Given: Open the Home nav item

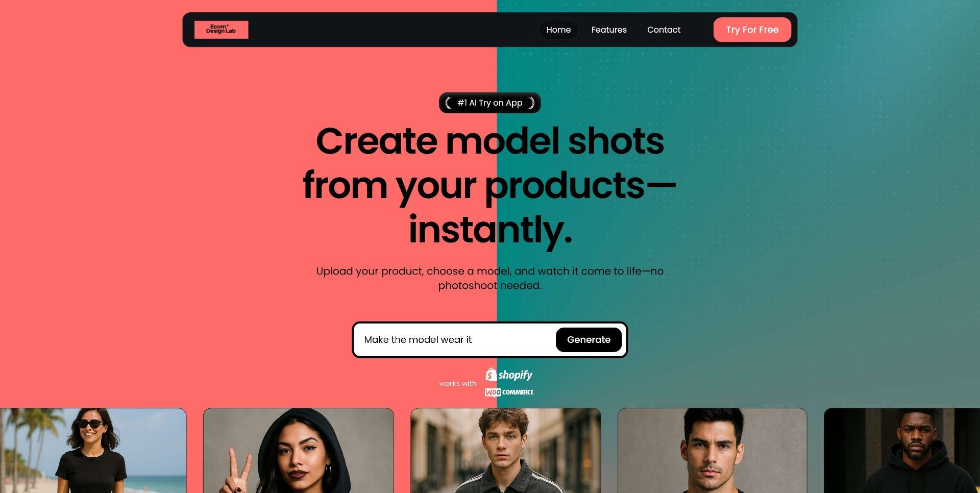Looking at the screenshot, I should [558, 30].
